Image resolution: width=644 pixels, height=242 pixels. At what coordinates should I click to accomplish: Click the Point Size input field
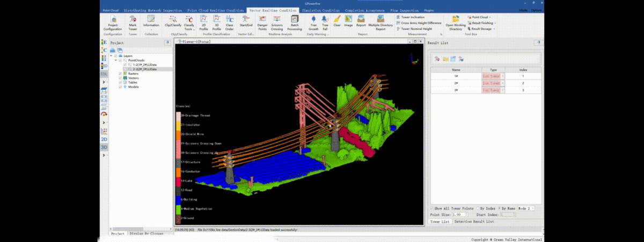[x=461, y=214]
